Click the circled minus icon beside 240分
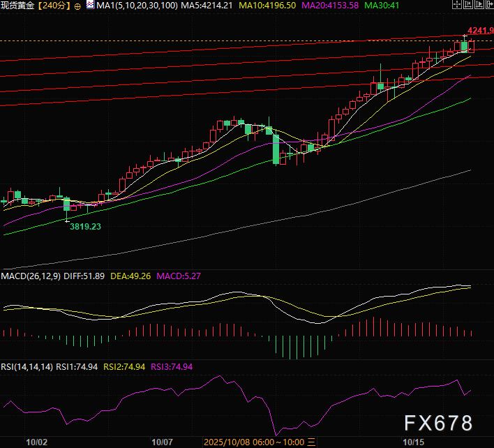The height and width of the screenshot is (448, 494). [77, 6]
